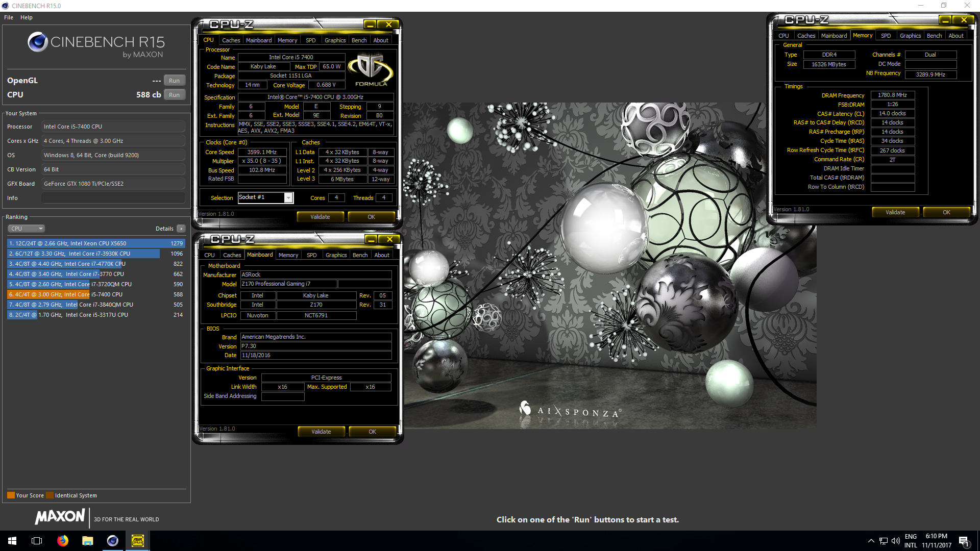Open Task View from the taskbar
The width and height of the screenshot is (980, 551).
[x=37, y=541]
